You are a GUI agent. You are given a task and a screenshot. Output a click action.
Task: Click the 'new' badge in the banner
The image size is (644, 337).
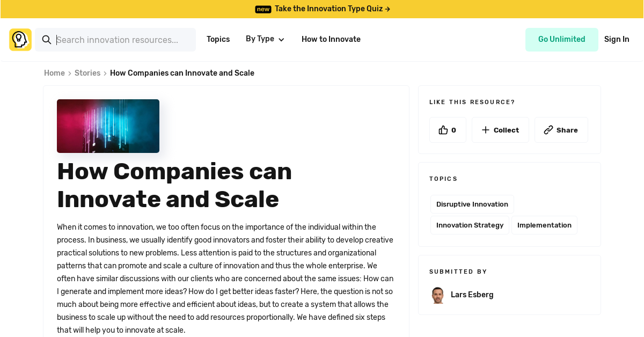pyautogui.click(x=263, y=9)
